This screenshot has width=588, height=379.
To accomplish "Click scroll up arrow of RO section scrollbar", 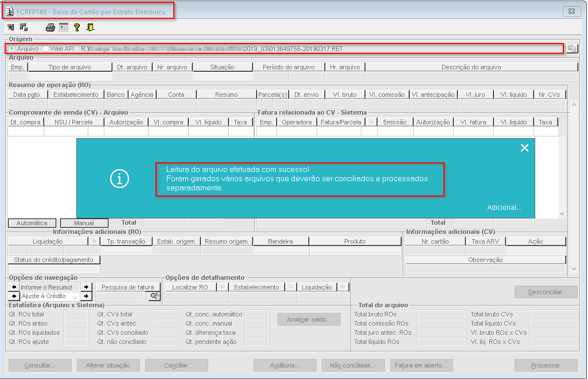I will [574, 104].
